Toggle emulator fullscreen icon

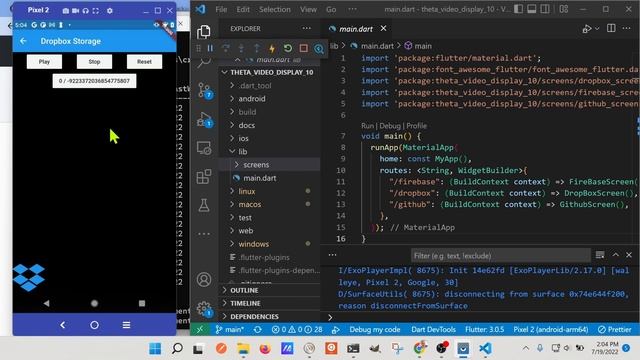coord(96,11)
